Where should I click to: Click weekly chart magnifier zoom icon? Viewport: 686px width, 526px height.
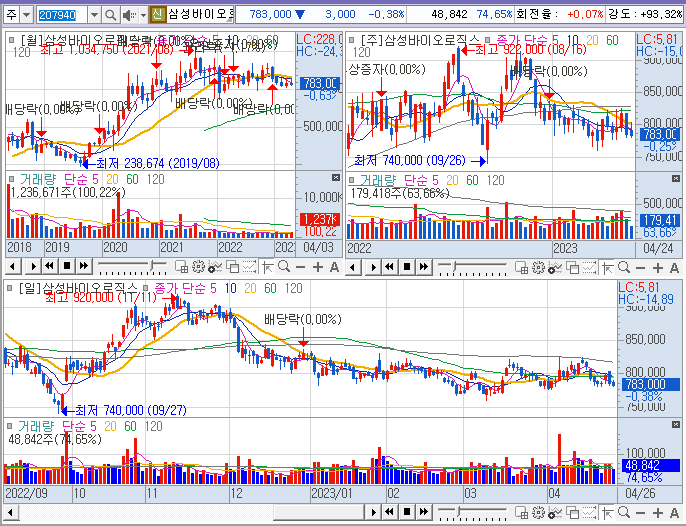coord(624,267)
